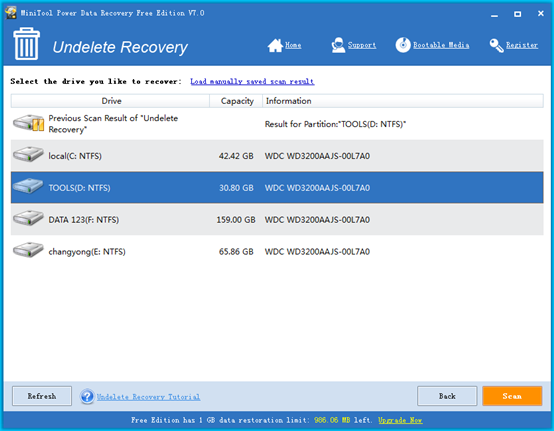
Task: Click WDC WD3200AAJS-00L7A0 in changyong row
Action: click(x=317, y=252)
